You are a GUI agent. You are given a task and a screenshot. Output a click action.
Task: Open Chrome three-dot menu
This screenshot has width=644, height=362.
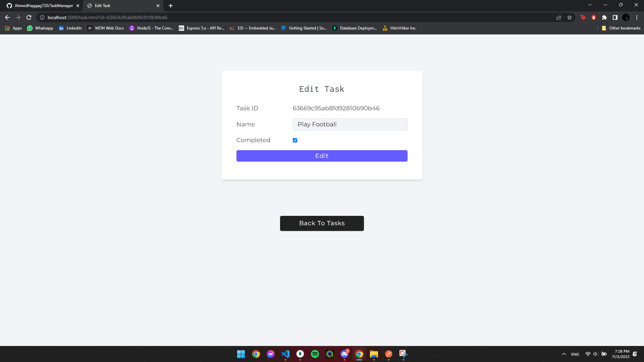point(637,17)
